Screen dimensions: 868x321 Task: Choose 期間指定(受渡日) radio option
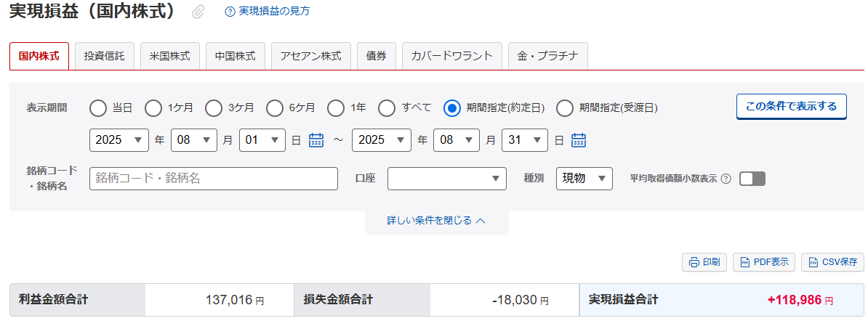coord(565,108)
